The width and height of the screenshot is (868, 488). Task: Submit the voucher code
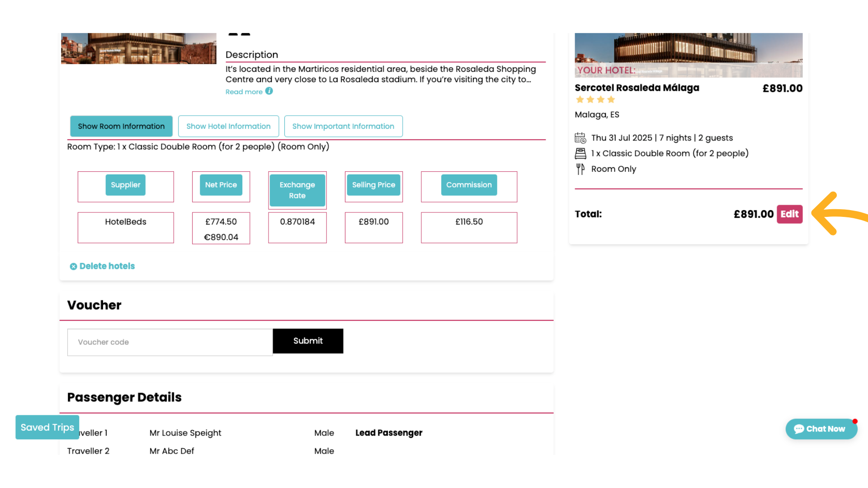coord(308,341)
